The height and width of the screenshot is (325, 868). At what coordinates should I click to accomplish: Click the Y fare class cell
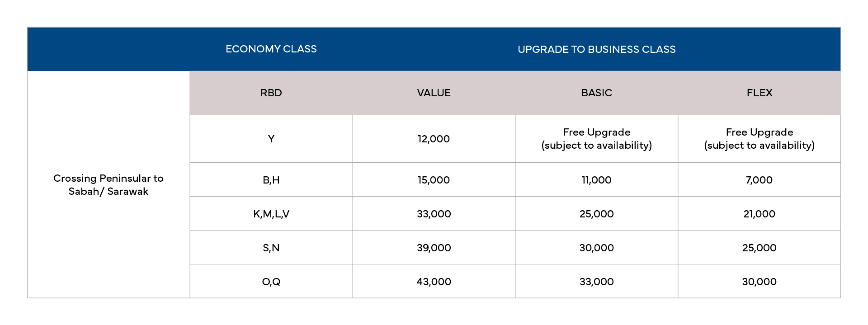click(x=271, y=139)
